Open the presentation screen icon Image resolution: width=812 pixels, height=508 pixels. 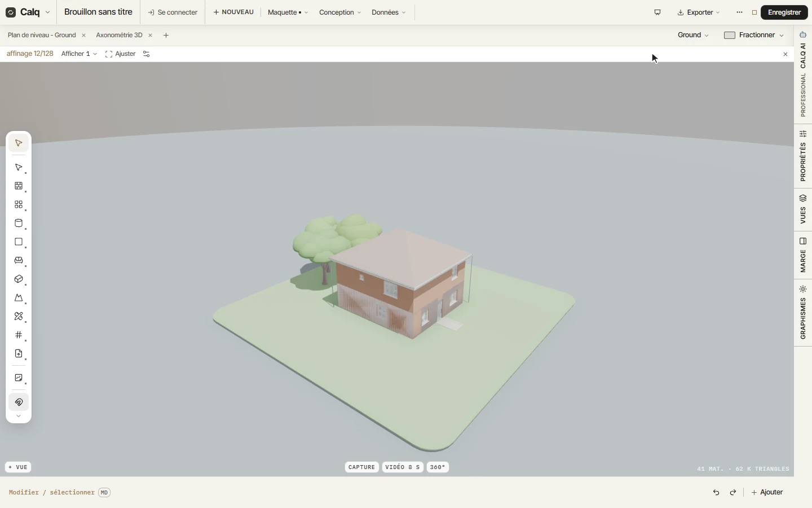click(x=657, y=12)
